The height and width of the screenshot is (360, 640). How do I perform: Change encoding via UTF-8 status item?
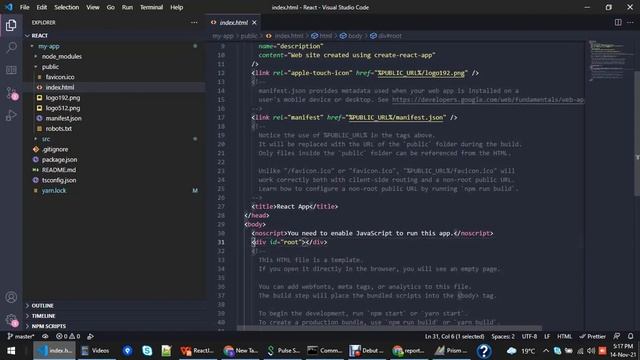529,336
